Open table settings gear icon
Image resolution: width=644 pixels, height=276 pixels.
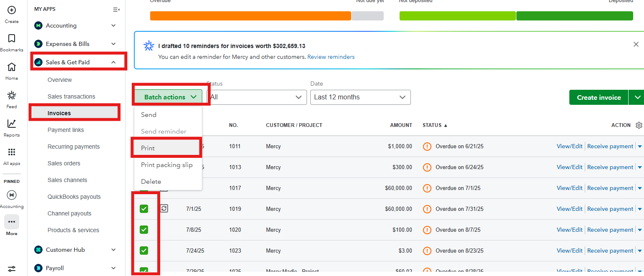(639, 125)
